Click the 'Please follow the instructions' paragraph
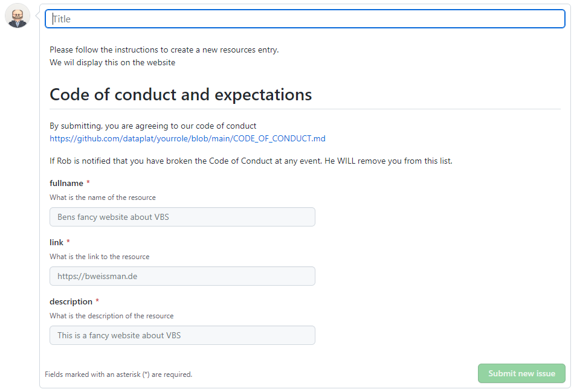The height and width of the screenshot is (392, 574). [164, 56]
